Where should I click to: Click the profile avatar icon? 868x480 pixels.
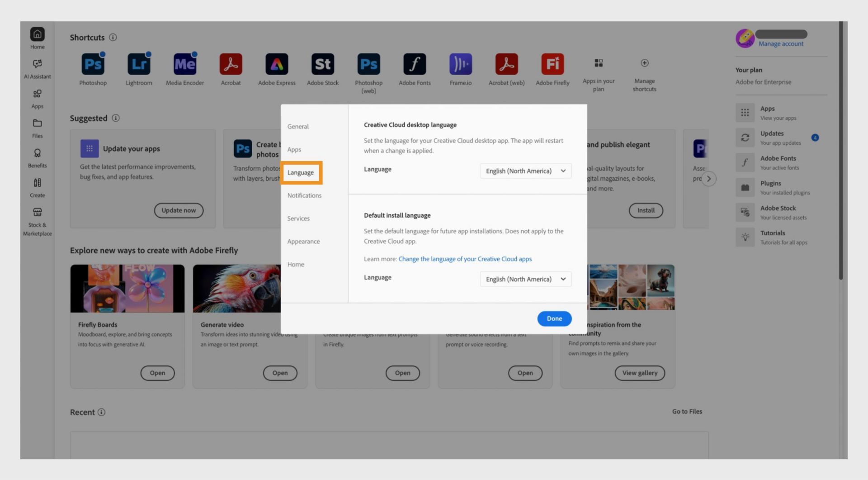tap(745, 38)
